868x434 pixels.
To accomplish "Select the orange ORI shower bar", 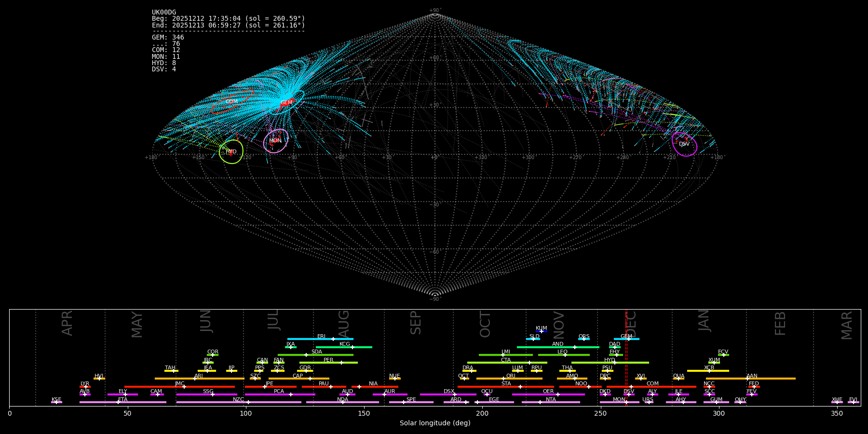I will point(509,379).
